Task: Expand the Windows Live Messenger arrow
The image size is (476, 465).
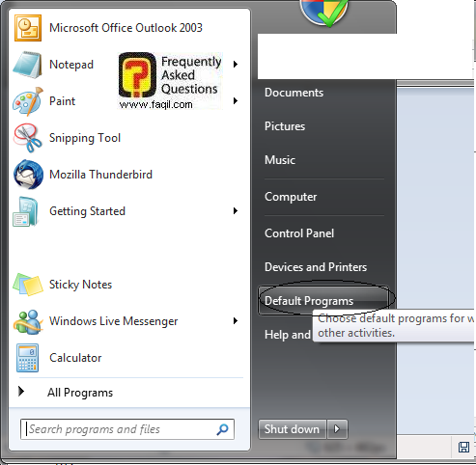Action: (x=236, y=321)
